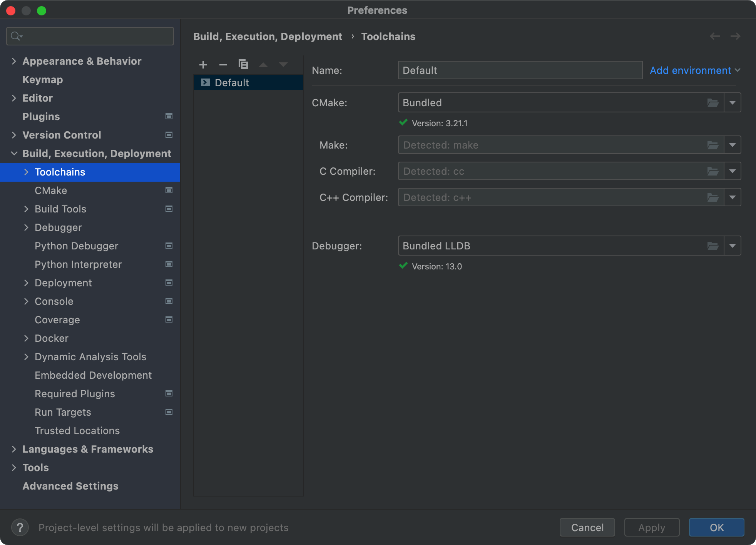
Task: Navigate back with left arrow
Action: click(715, 36)
